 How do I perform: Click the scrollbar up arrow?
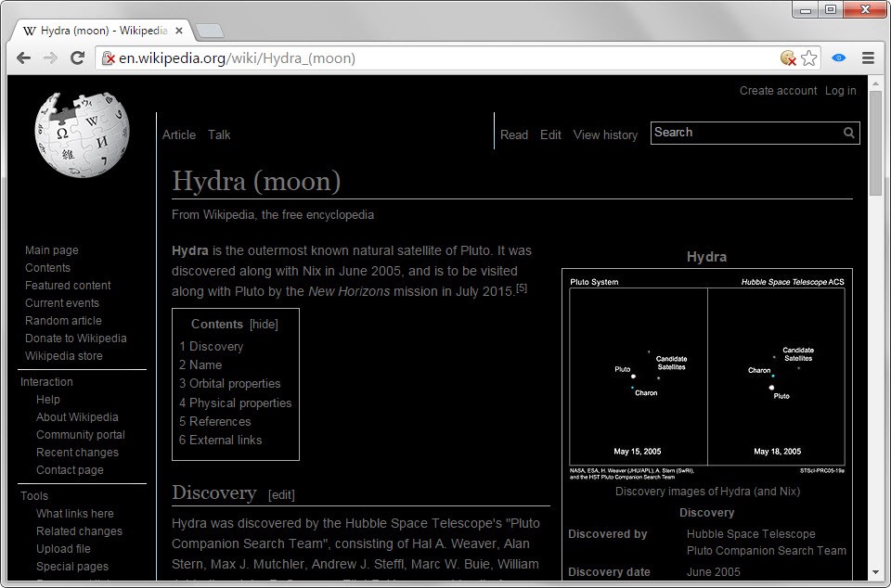875,84
